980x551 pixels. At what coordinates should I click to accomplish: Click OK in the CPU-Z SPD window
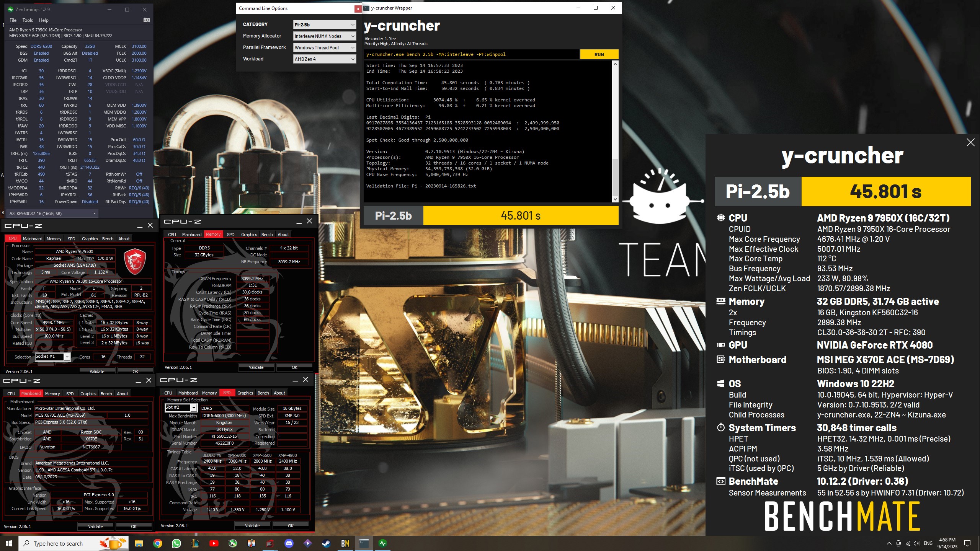tap(291, 526)
